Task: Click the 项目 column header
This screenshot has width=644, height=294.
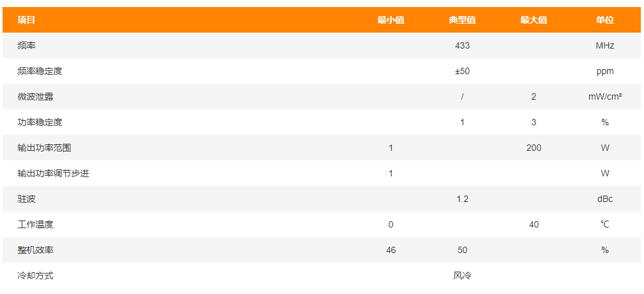Action: [x=26, y=20]
